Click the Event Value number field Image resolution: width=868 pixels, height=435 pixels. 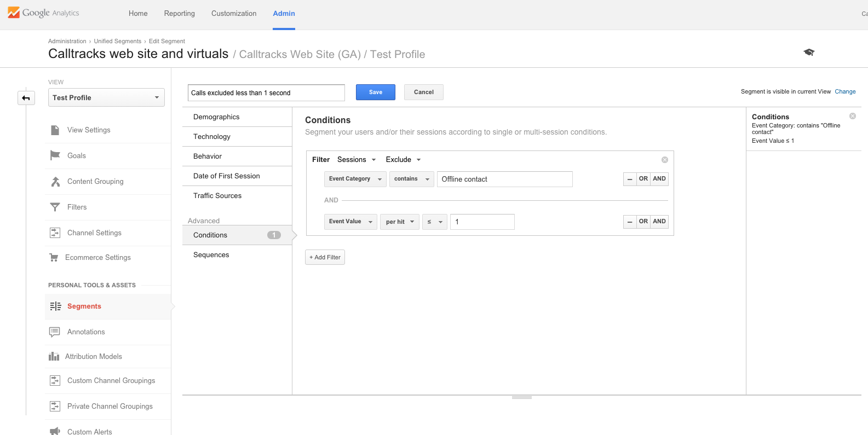point(482,222)
